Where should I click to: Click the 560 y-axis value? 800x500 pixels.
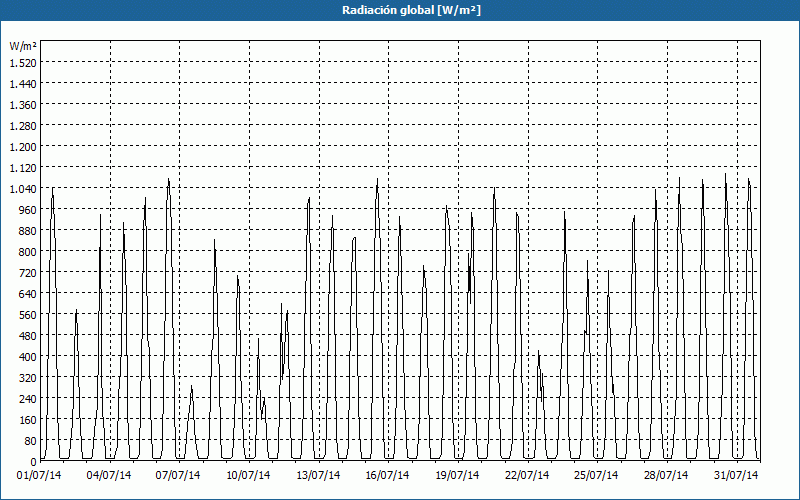click(28, 314)
